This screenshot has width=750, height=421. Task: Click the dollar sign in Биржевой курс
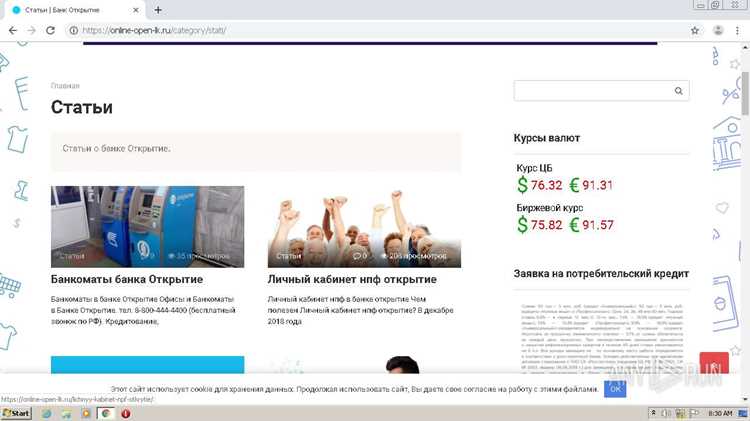click(x=522, y=224)
